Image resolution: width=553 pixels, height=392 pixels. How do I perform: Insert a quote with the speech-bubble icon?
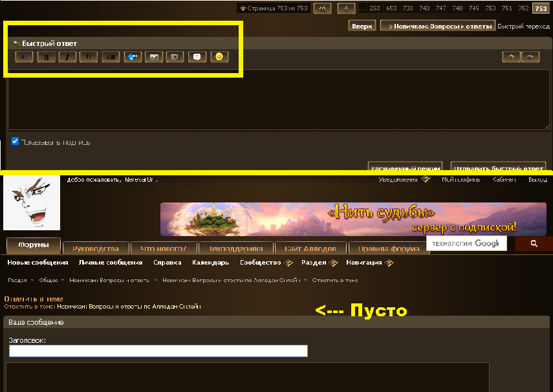197,57
